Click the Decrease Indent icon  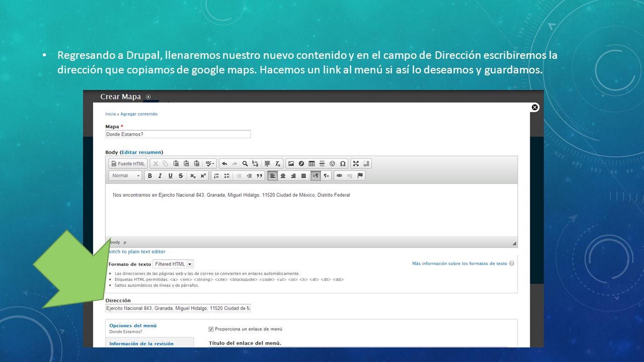click(x=239, y=175)
